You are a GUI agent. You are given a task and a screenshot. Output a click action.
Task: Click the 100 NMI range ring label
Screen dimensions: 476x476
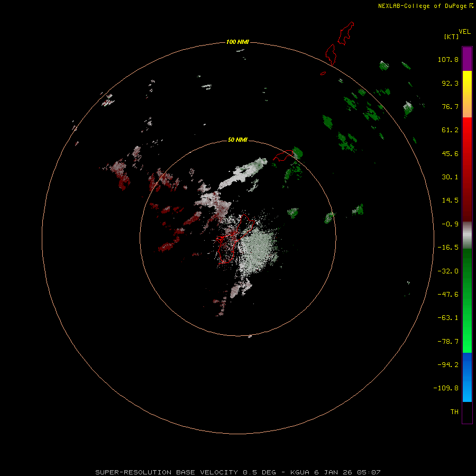point(237,42)
